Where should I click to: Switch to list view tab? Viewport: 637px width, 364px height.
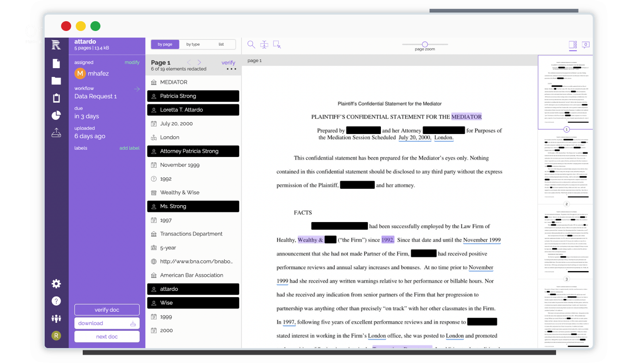click(221, 44)
